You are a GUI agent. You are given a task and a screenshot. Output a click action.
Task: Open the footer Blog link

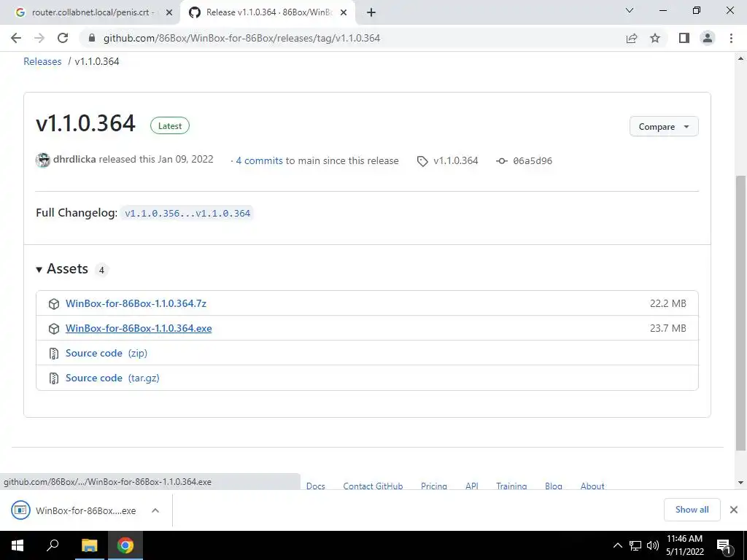pyautogui.click(x=554, y=486)
